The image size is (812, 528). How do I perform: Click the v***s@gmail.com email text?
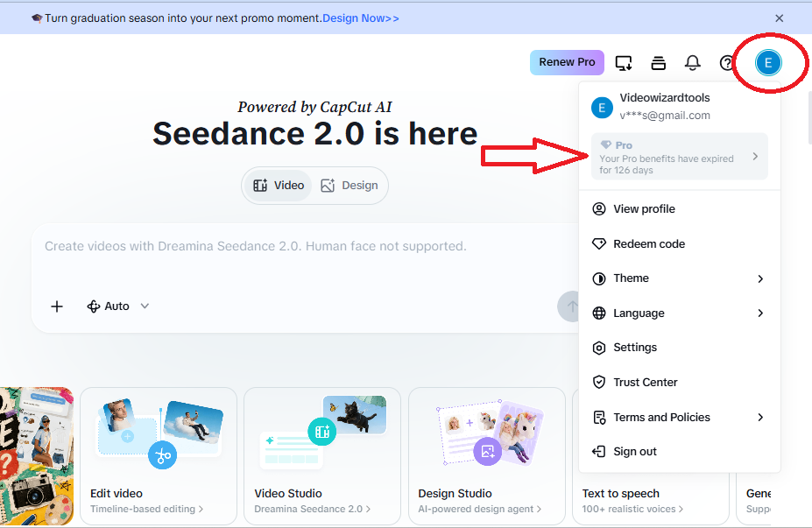click(x=665, y=116)
